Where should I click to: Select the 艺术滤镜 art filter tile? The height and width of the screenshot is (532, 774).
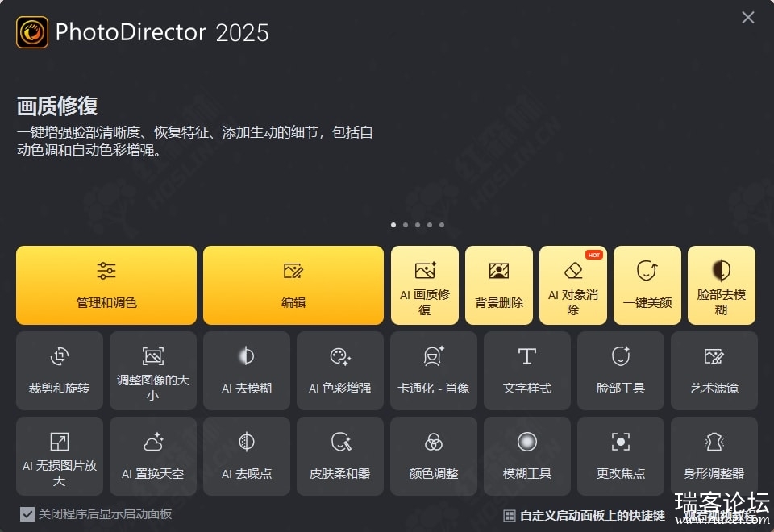click(x=714, y=371)
